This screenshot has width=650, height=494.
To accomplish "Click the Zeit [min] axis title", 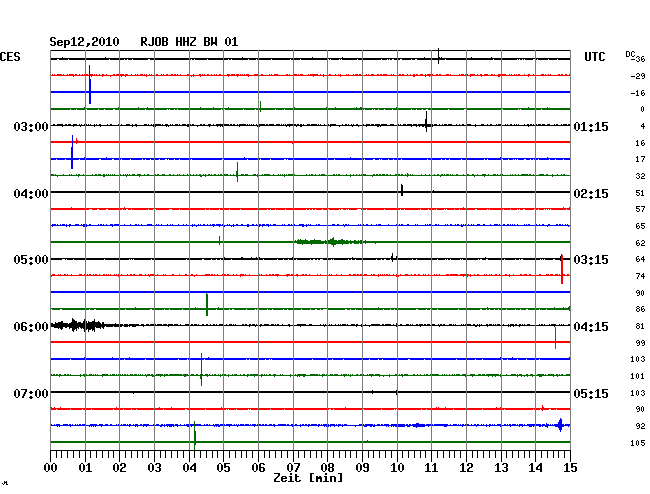I will coord(308,478).
